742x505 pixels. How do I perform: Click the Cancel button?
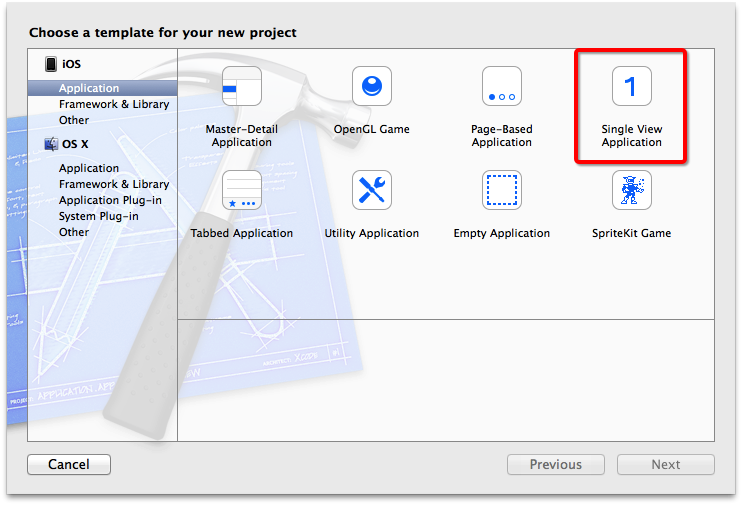pos(69,464)
